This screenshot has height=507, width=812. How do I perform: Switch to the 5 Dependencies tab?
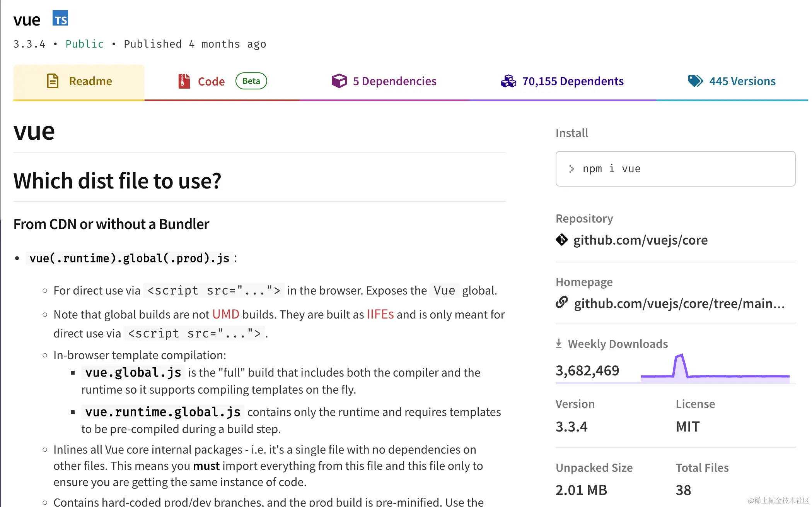394,81
